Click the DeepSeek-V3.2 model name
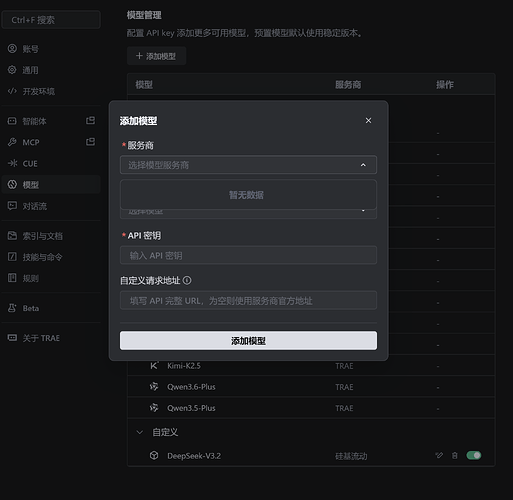Viewport: 513px width, 500px height. coord(194,456)
